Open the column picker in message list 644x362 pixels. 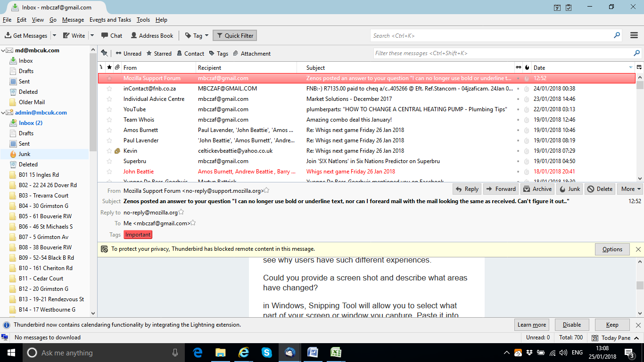[639, 67]
